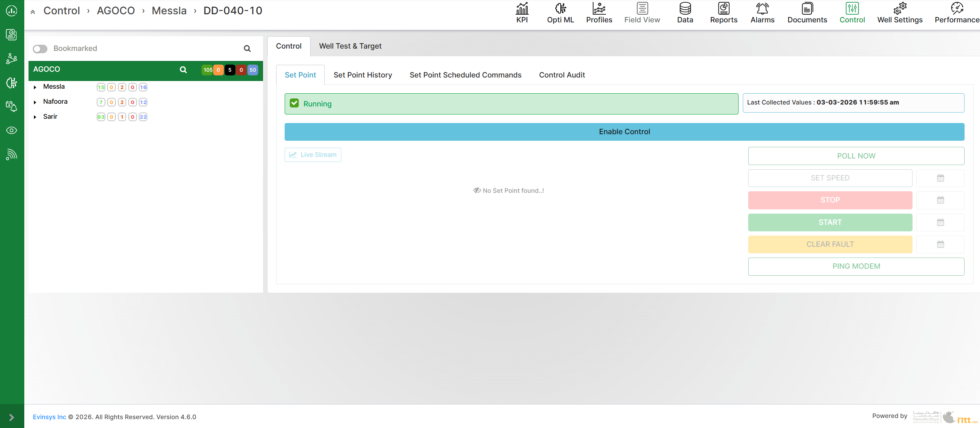Open the Data database icon

point(685,8)
